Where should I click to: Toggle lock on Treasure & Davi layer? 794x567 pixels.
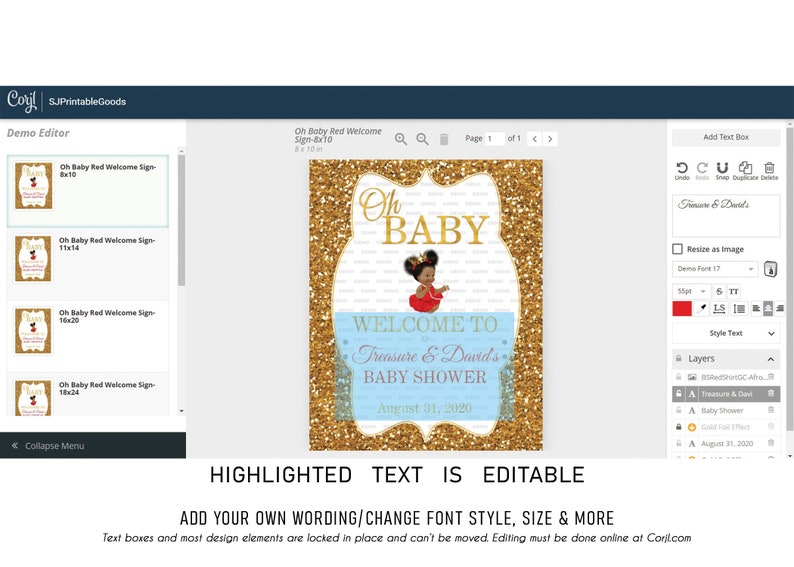point(679,393)
